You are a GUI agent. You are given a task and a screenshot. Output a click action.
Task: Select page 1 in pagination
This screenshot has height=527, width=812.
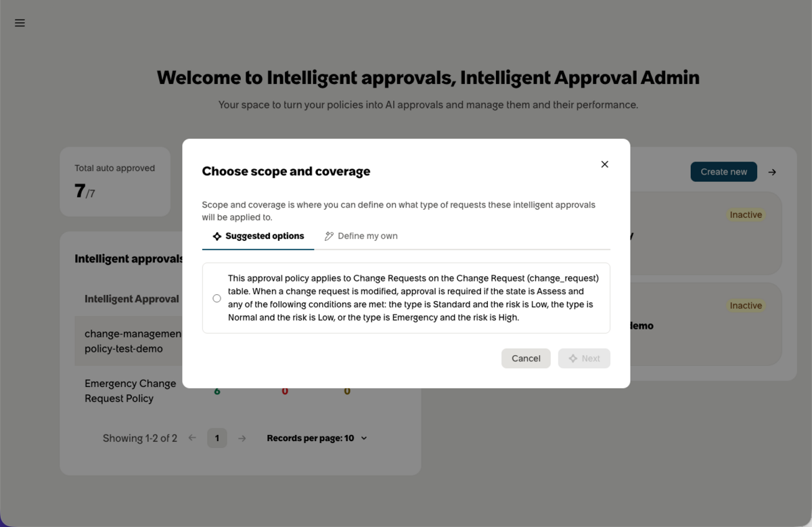coord(217,438)
